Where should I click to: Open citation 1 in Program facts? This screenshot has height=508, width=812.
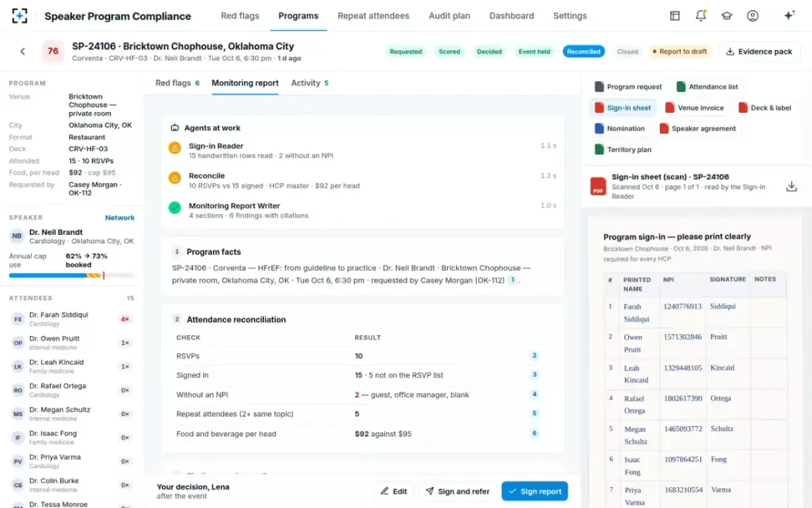point(512,280)
